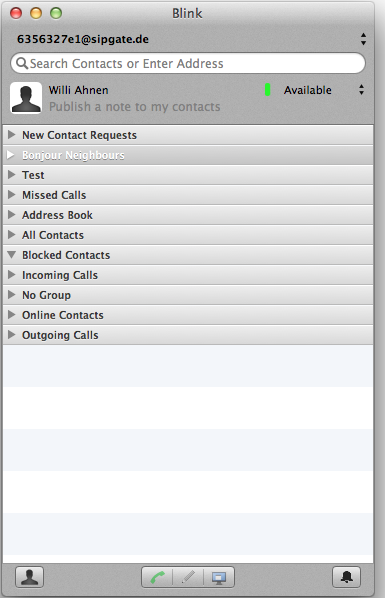Expand the Incoming Calls group

[11, 275]
